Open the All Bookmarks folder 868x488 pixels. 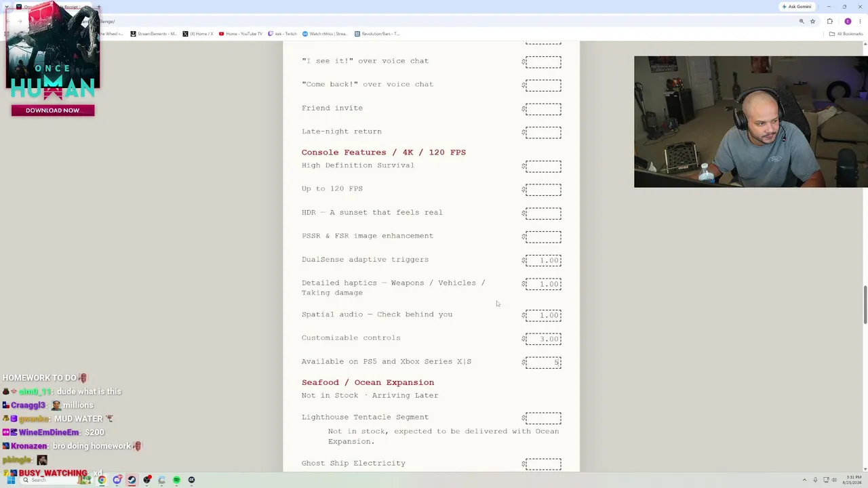846,34
